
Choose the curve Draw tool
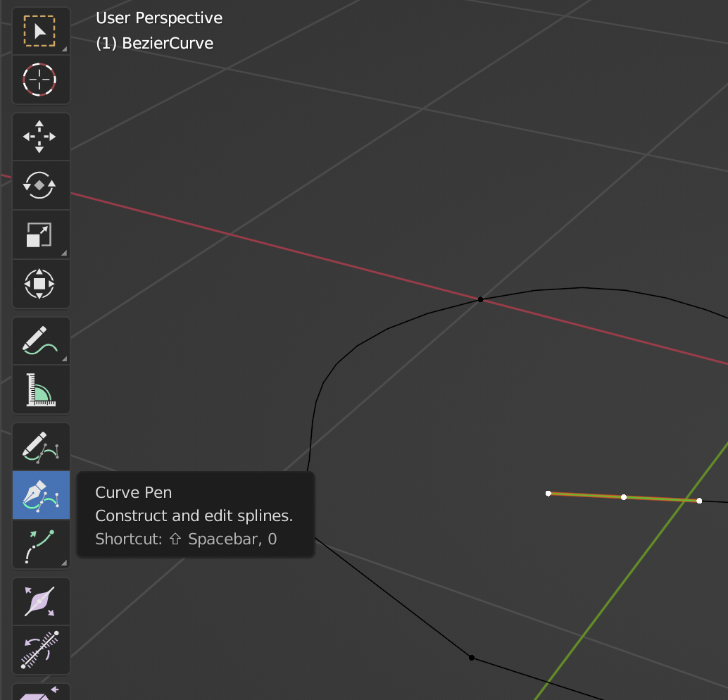pos(41,447)
